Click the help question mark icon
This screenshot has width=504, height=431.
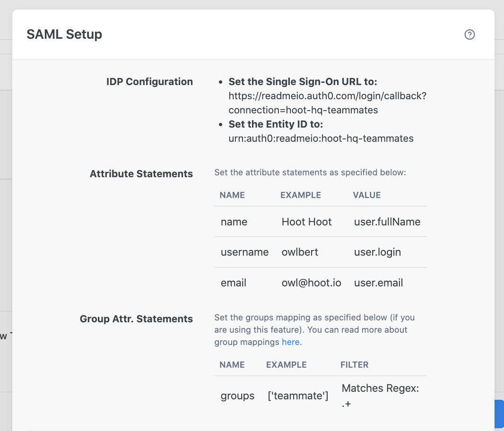click(x=469, y=34)
